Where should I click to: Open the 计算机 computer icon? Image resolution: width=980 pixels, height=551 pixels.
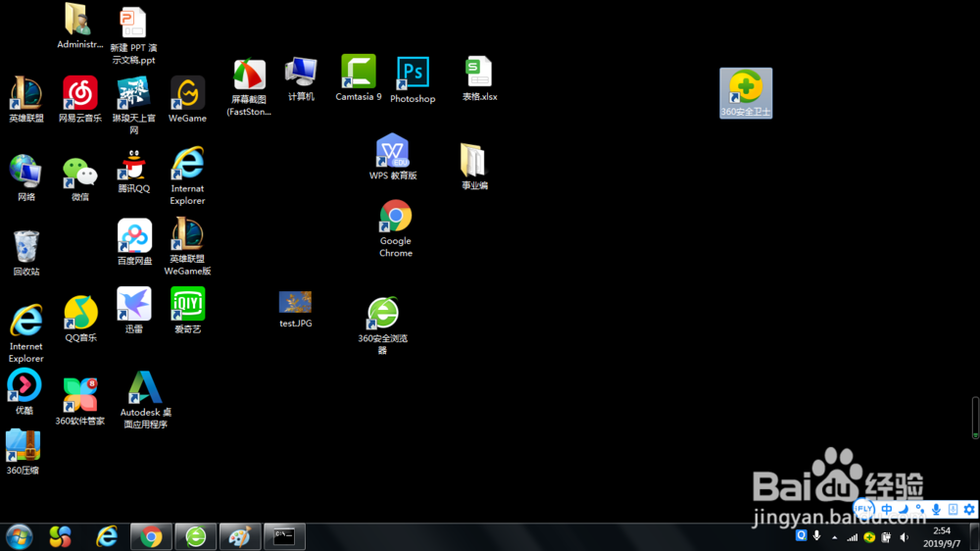point(301,78)
